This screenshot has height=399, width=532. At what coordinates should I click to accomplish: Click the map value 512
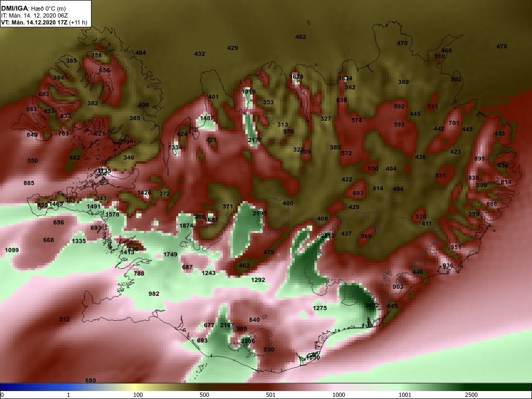(x=64, y=319)
